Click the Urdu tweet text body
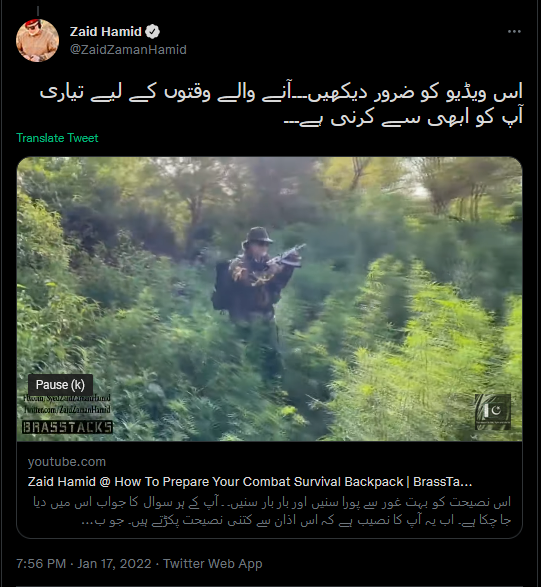The width and height of the screenshot is (541, 587). [281, 105]
